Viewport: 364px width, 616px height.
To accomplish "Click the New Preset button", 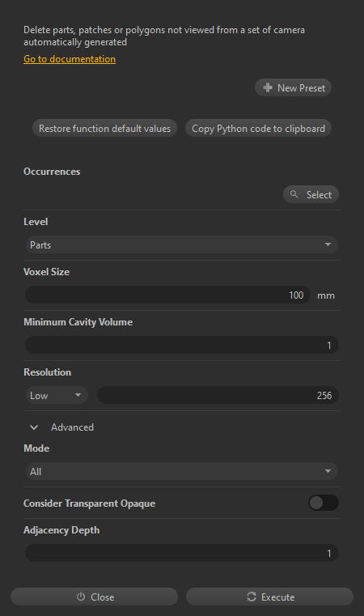I will click(293, 87).
